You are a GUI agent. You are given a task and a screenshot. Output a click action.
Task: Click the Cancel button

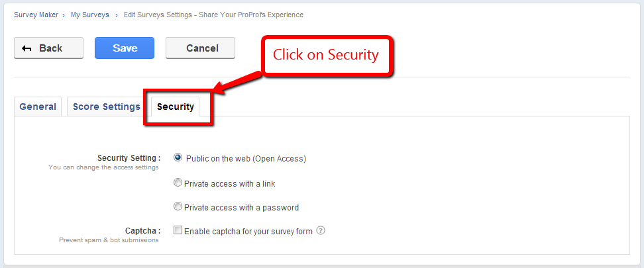point(201,48)
